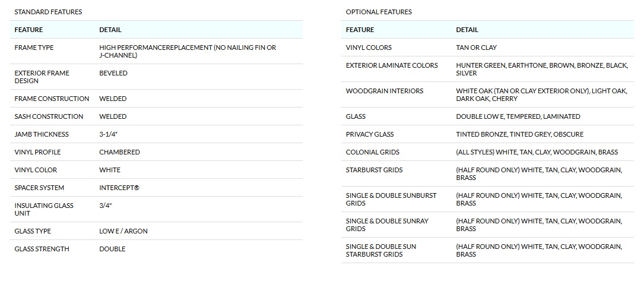
Task: Click the Beveled detail cell
Action: coord(113,73)
